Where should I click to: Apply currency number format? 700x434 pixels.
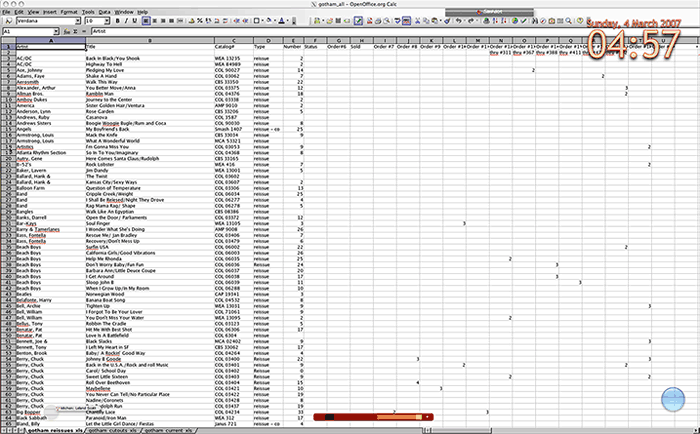[x=192, y=21]
